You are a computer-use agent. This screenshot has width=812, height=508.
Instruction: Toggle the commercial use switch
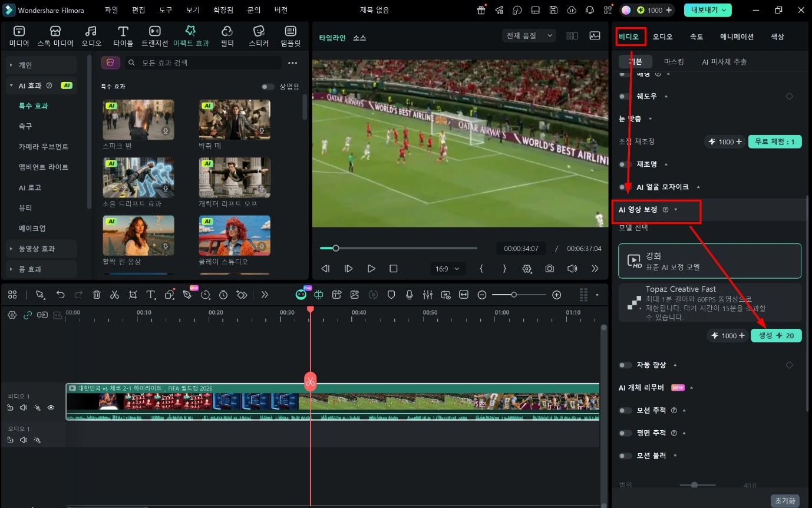(x=268, y=87)
